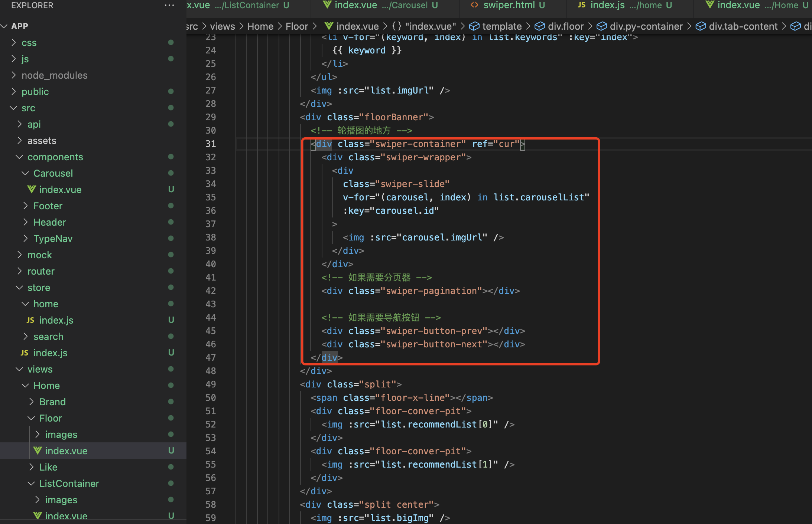Viewport: 812px width, 524px height.
Task: Click the HTML icon on swiper.html tab
Action: coord(474,5)
